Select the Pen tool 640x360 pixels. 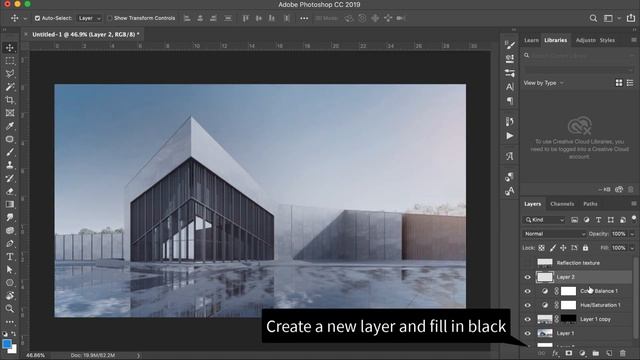[10, 244]
